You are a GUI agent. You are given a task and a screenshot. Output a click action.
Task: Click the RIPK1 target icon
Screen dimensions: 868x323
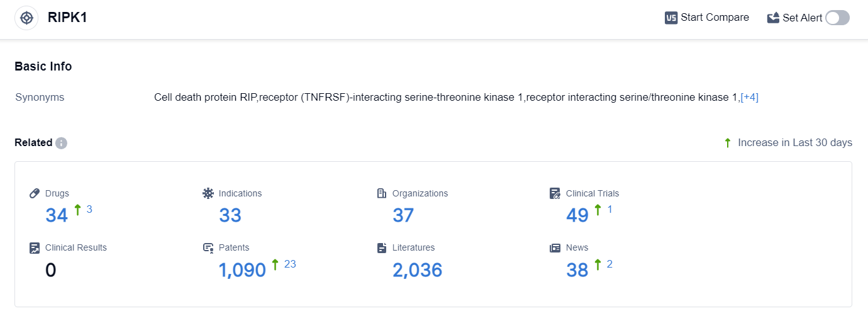click(x=26, y=18)
